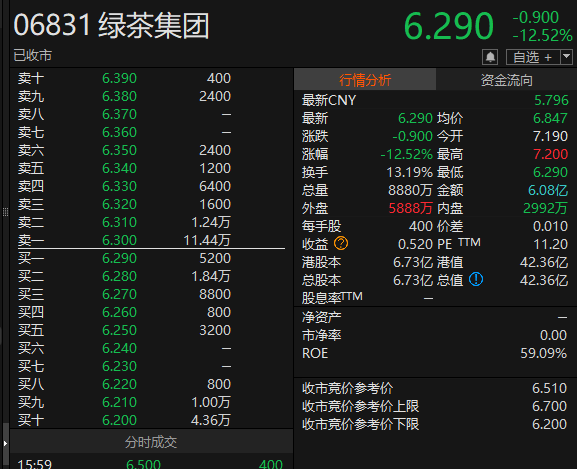Select the 卖八 price 6.370
577x469 pixels.
(119, 114)
